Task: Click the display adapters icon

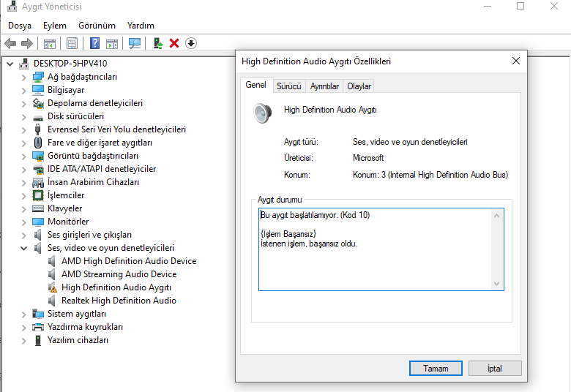Action: (x=38, y=156)
